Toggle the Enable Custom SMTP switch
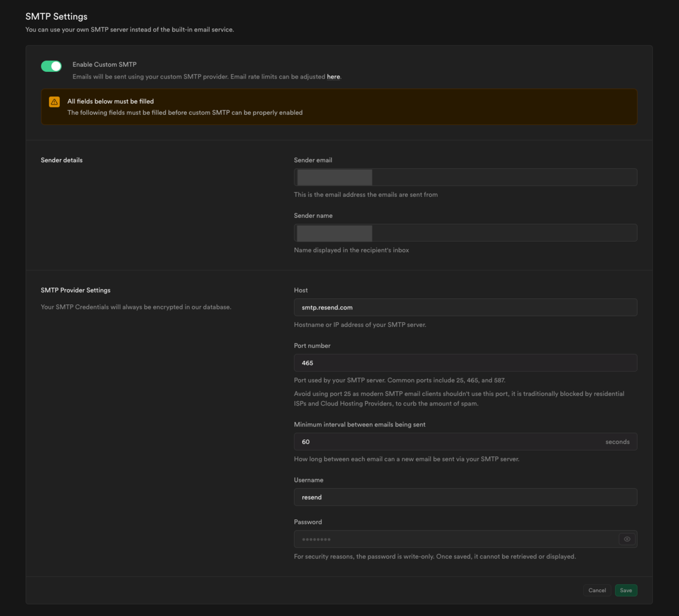This screenshot has width=679, height=616. 51,66
